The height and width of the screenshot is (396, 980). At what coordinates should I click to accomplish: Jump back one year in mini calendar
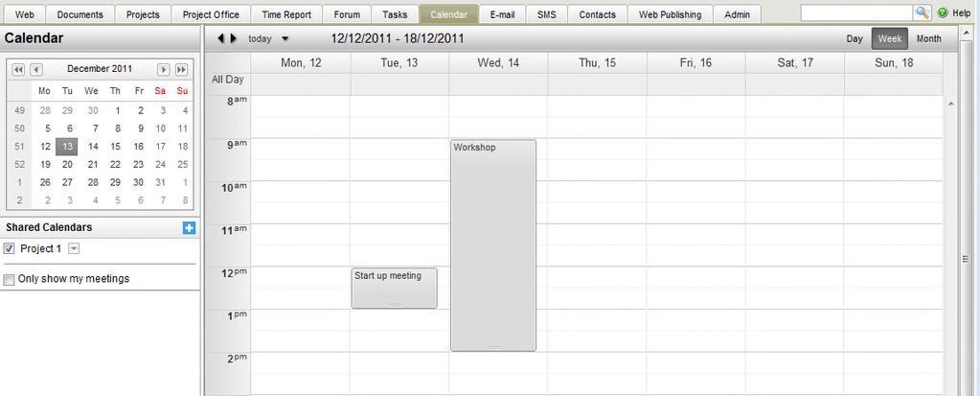(18, 69)
